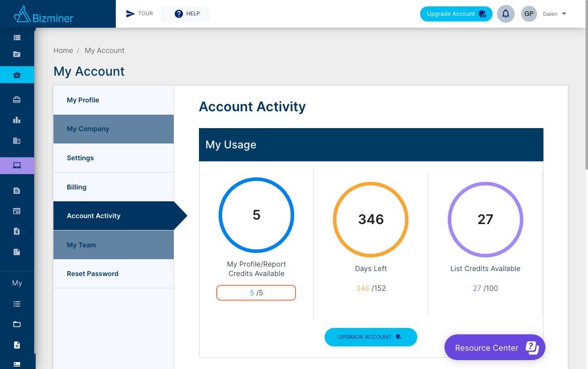Screen dimensions: 588x369
Task: Click the My Account breadcrumb
Action: (x=104, y=50)
